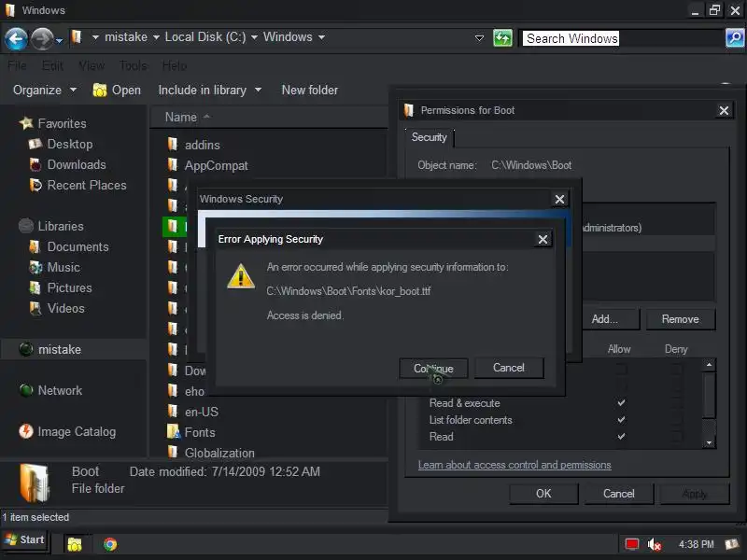Open Desktop in Favorites
The image size is (747, 560).
(x=70, y=144)
